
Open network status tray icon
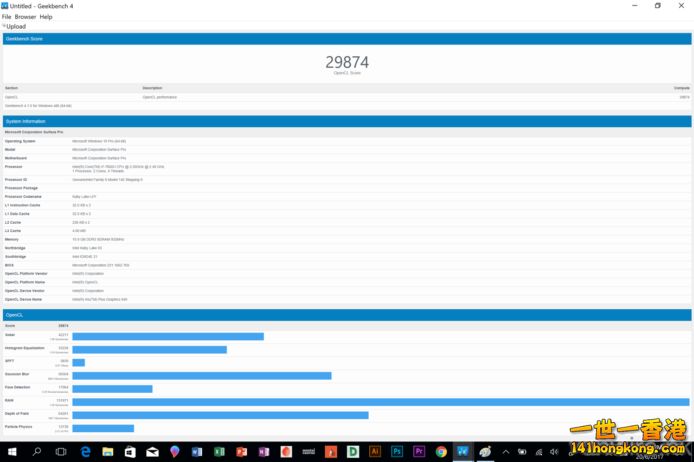pos(539,452)
